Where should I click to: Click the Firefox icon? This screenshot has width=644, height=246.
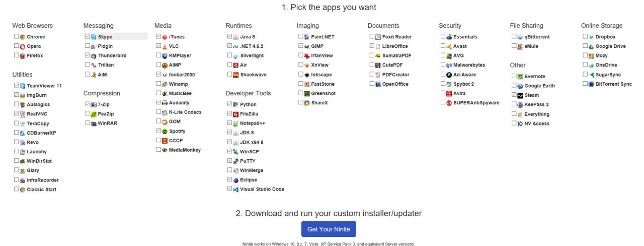pyautogui.click(x=22, y=56)
